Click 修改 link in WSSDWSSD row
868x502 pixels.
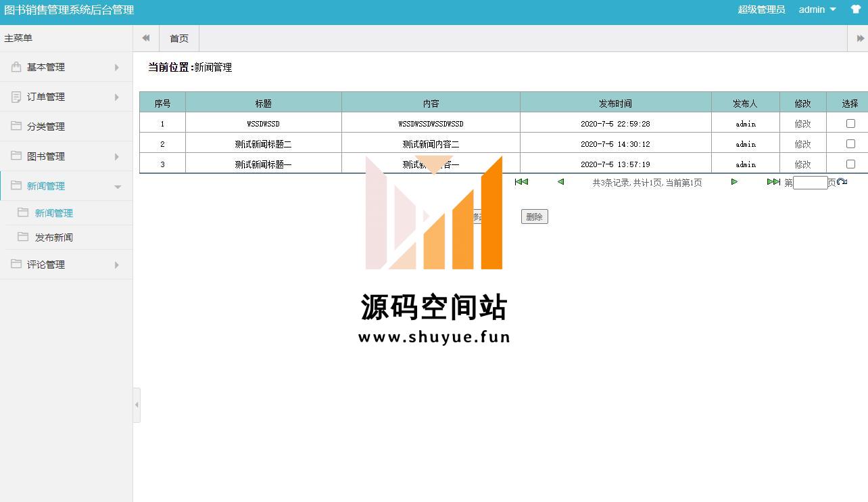coord(802,124)
